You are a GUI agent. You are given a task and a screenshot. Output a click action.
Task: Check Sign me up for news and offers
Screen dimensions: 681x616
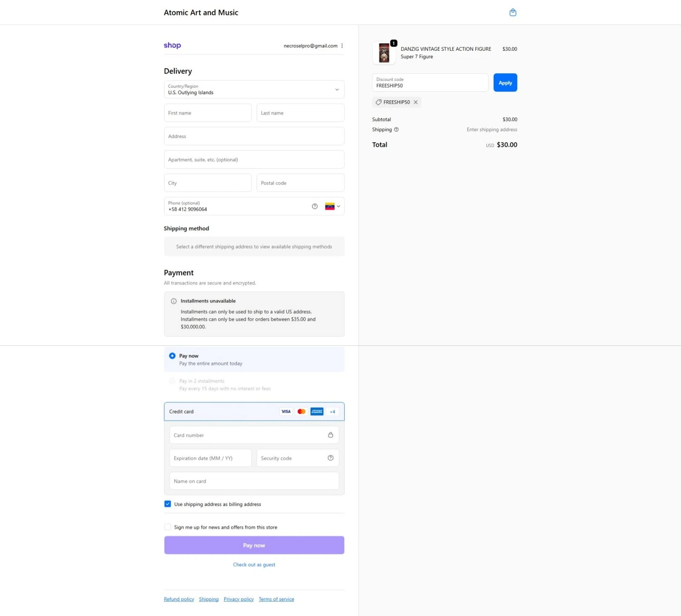click(168, 527)
